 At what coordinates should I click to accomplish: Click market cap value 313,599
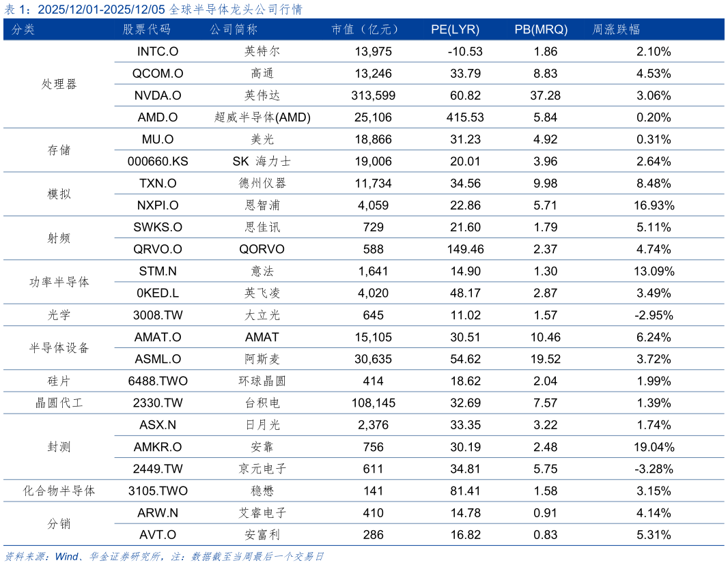374,96
